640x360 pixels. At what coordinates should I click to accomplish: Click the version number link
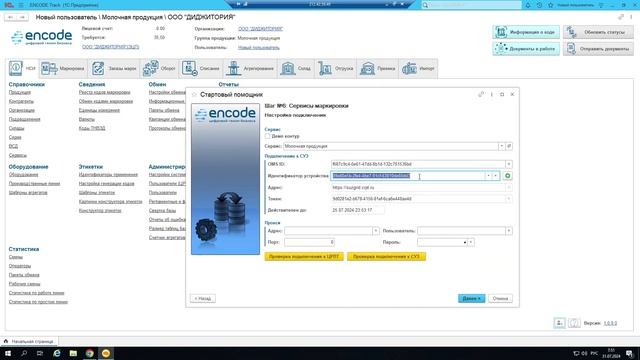[610, 323]
